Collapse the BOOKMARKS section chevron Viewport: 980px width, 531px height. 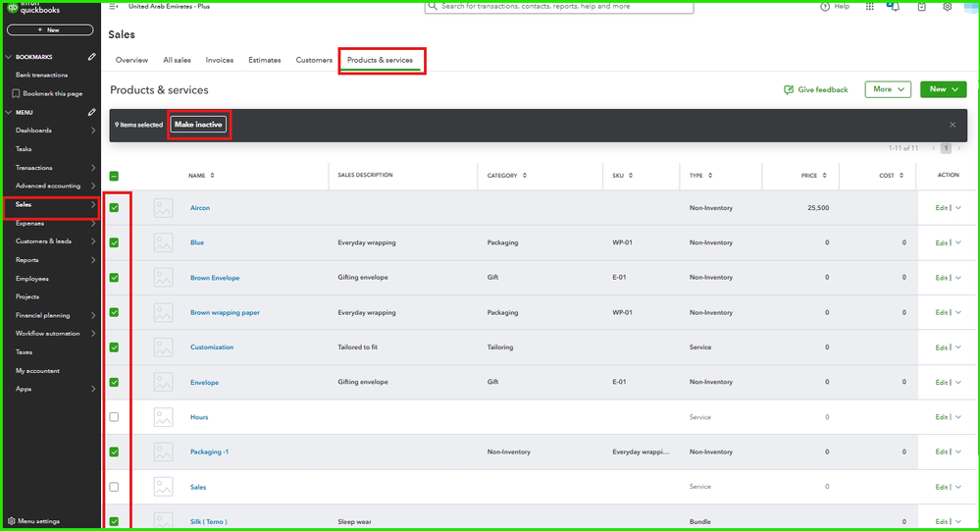9,57
